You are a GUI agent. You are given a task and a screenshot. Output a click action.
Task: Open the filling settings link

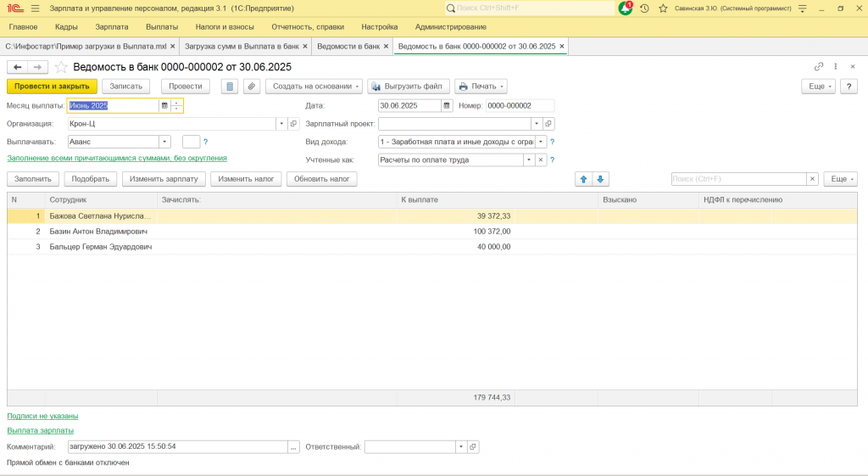coord(117,159)
